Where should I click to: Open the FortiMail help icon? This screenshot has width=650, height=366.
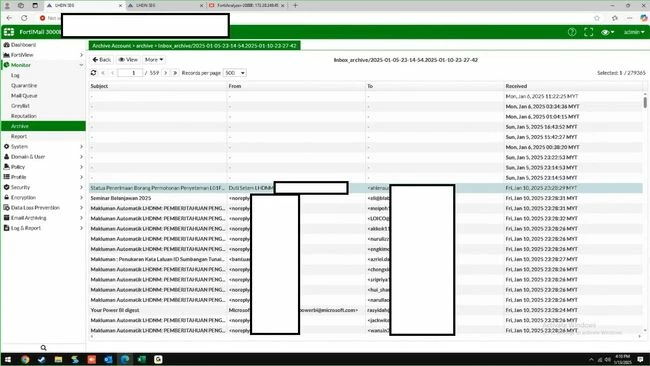(572, 32)
